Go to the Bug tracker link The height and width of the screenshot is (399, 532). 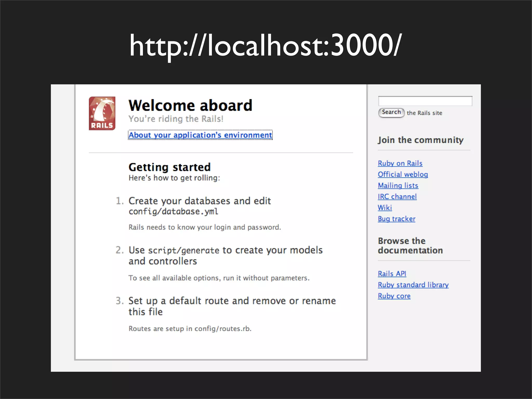pyautogui.click(x=396, y=219)
